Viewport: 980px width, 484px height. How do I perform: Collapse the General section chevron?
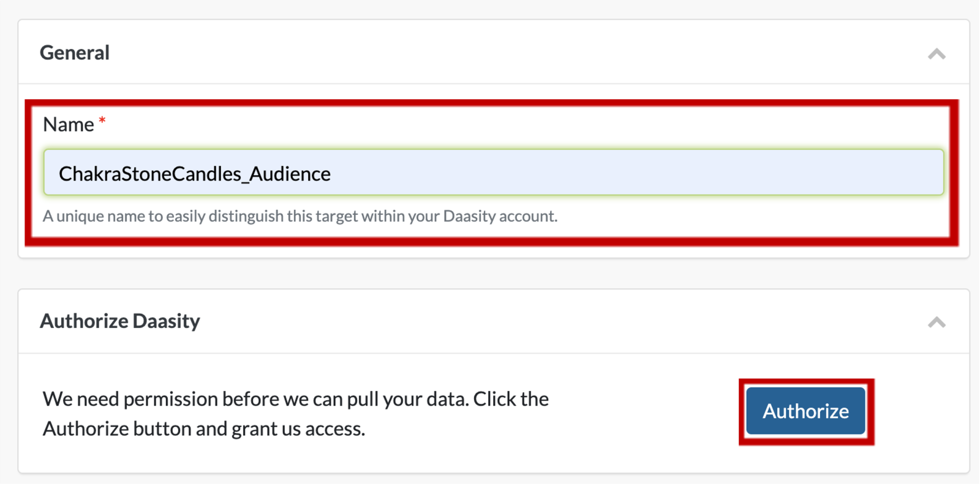936,54
